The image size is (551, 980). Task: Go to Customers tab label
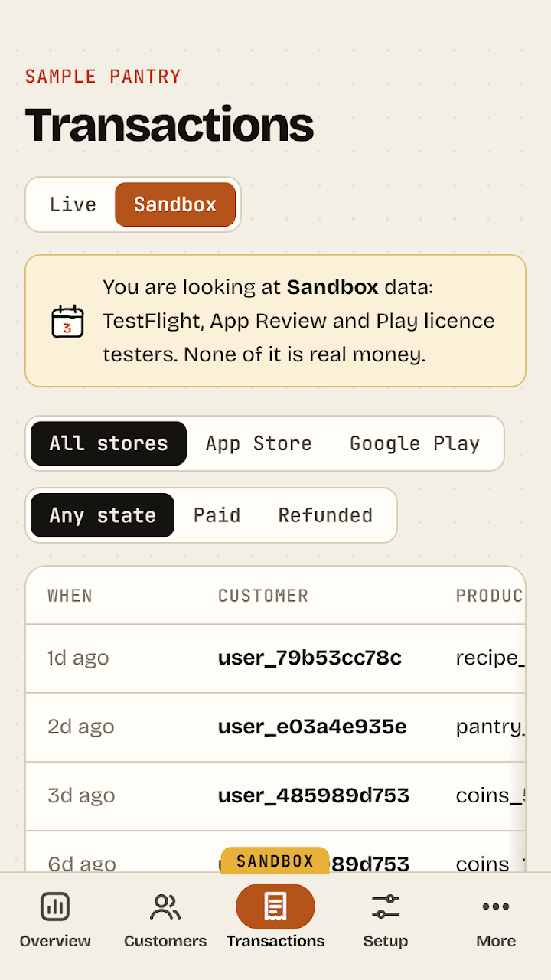click(165, 941)
